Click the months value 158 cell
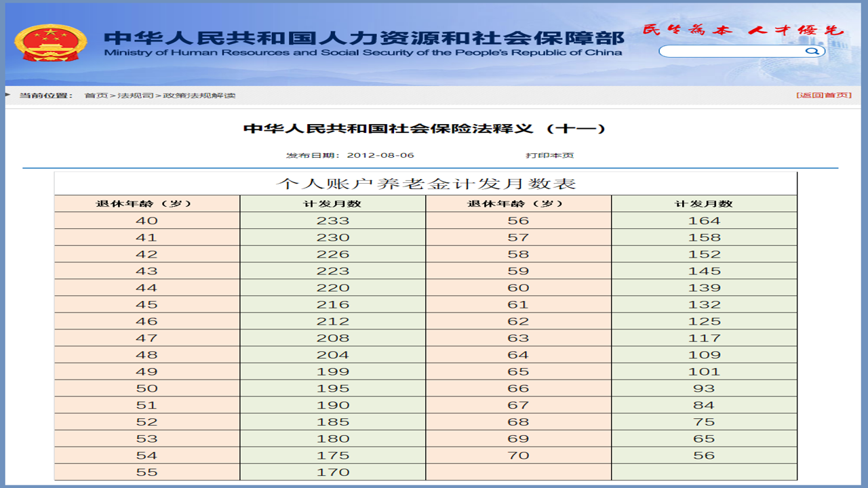The width and height of the screenshot is (868, 488). coord(705,237)
